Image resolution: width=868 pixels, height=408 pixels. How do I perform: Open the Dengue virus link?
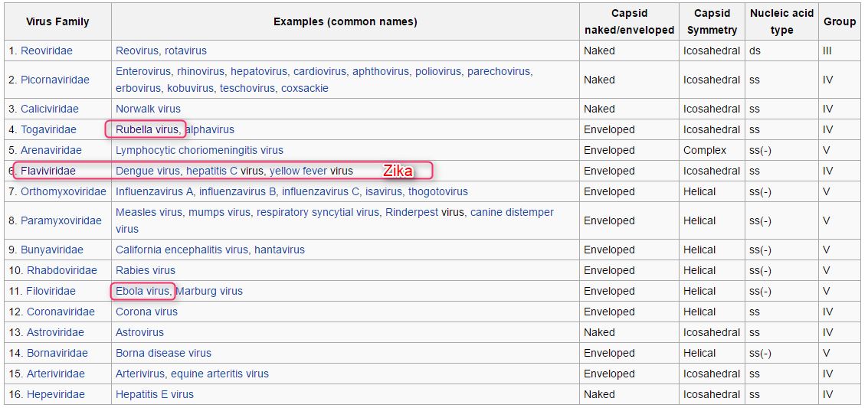[148, 171]
